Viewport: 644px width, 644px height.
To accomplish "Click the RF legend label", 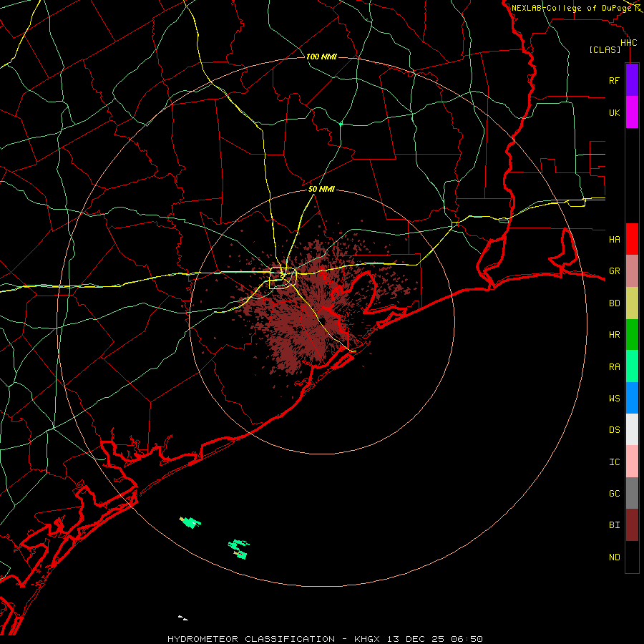I will (614, 80).
